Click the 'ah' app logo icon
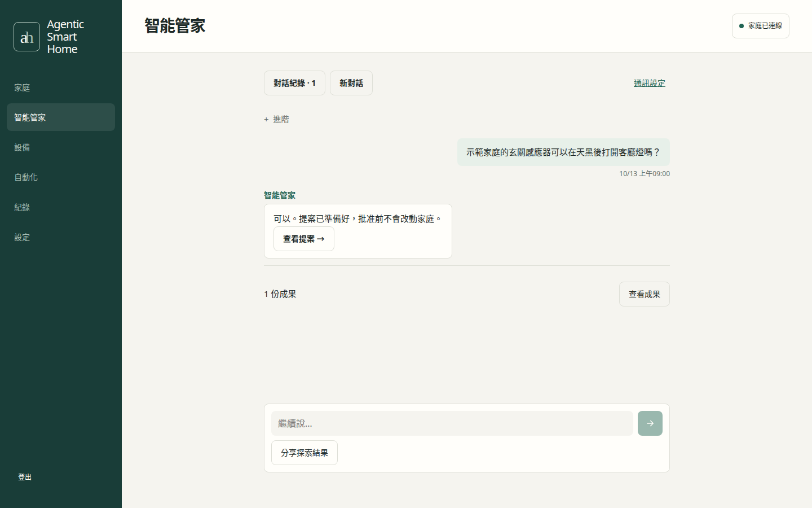The width and height of the screenshot is (812, 508). (27, 37)
